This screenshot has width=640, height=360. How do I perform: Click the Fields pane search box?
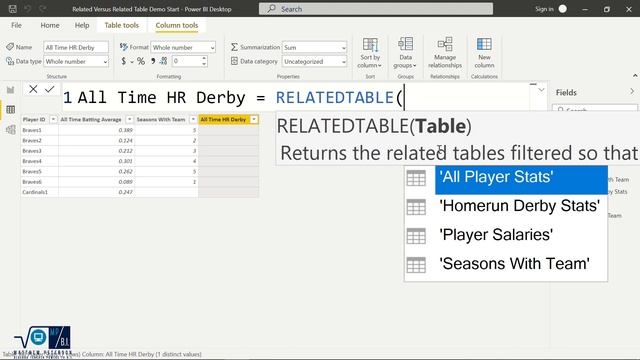coord(595,109)
